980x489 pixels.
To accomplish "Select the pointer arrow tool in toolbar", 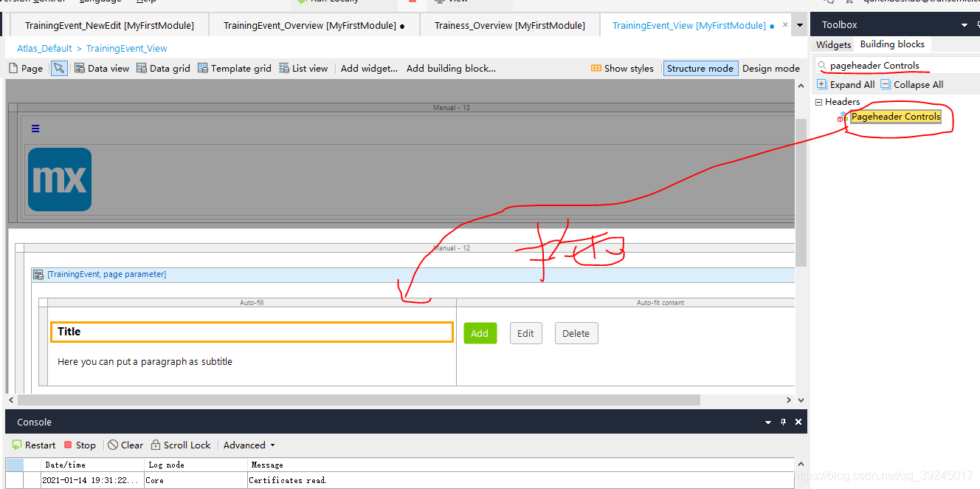I will [59, 69].
